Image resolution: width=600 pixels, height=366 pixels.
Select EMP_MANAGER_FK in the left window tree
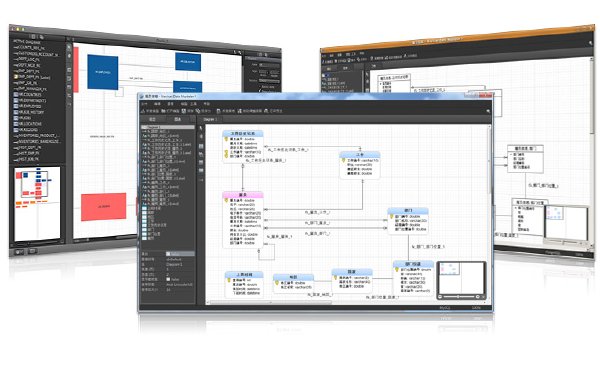[30, 89]
